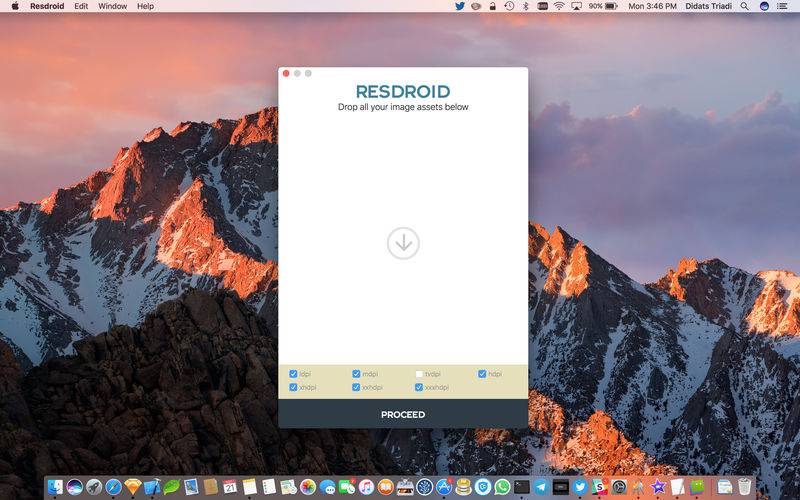Enable the tvdpi checkbox

[419, 374]
